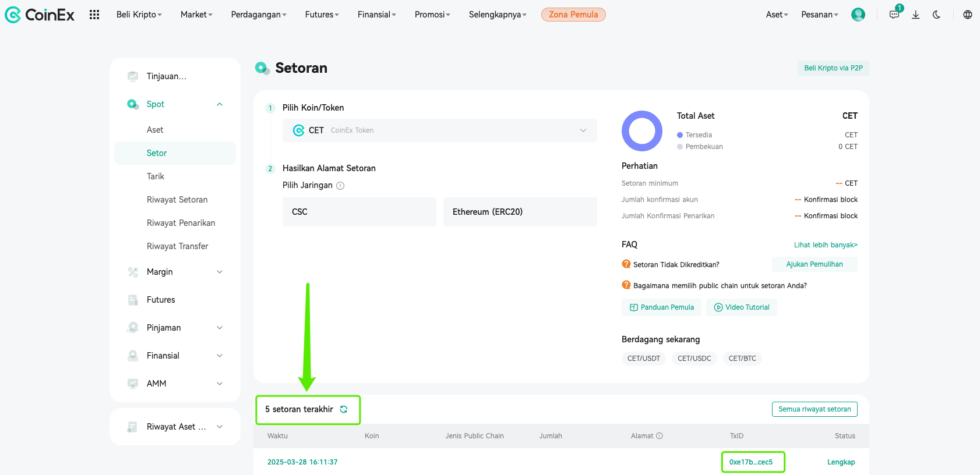Image resolution: width=980 pixels, height=475 pixels.
Task: Click the Lengkap status text
Action: [x=841, y=462]
